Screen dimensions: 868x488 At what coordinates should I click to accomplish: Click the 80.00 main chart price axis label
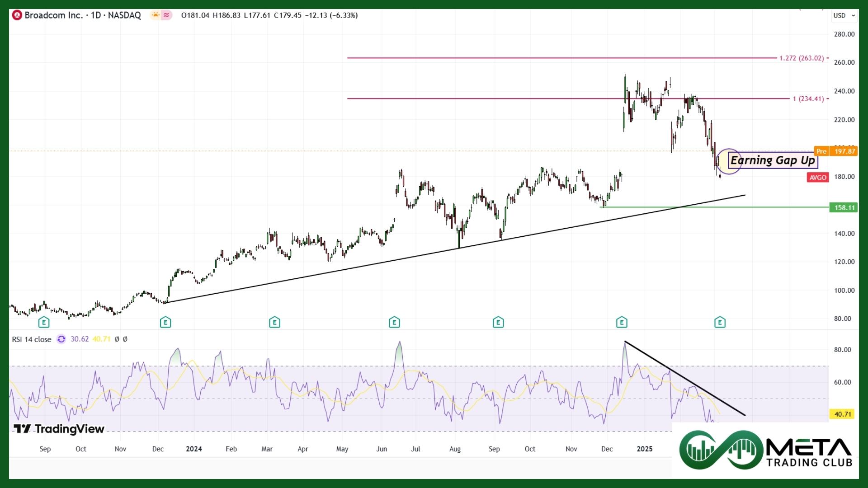tap(842, 319)
